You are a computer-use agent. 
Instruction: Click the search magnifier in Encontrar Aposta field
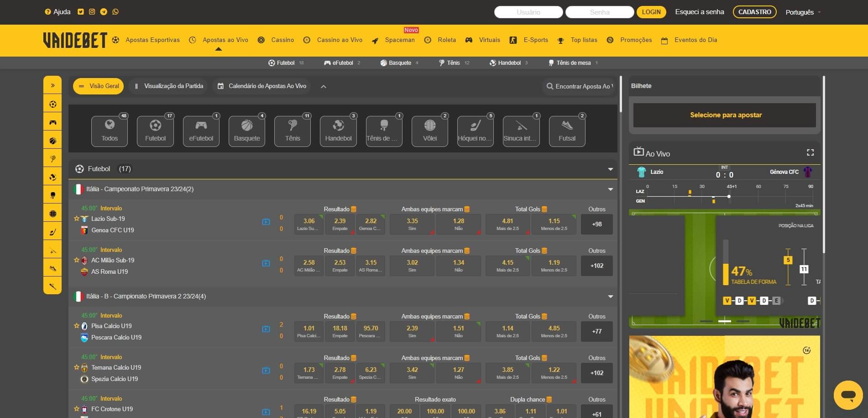click(x=549, y=86)
